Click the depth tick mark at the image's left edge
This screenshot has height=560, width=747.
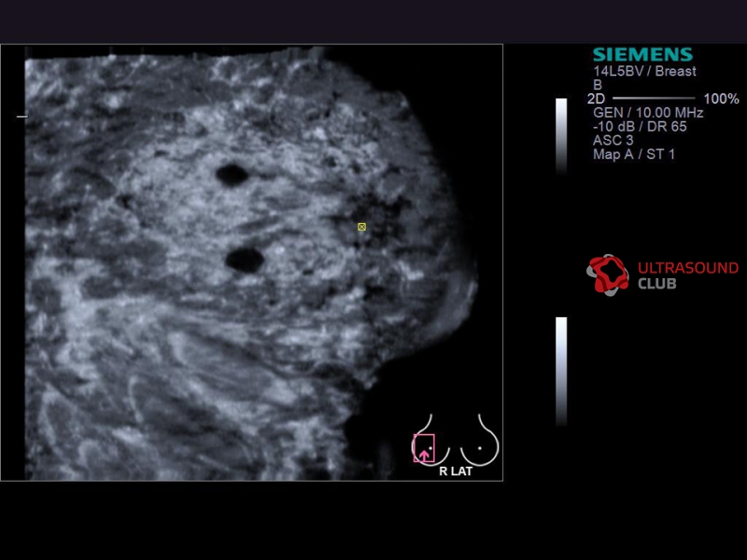[21, 116]
